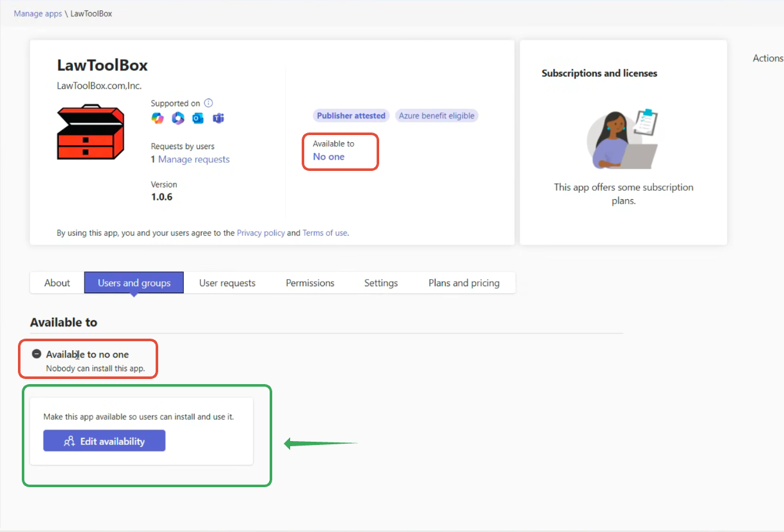Open the Manage requests link
Image resolution: width=784 pixels, height=532 pixels.
[193, 159]
